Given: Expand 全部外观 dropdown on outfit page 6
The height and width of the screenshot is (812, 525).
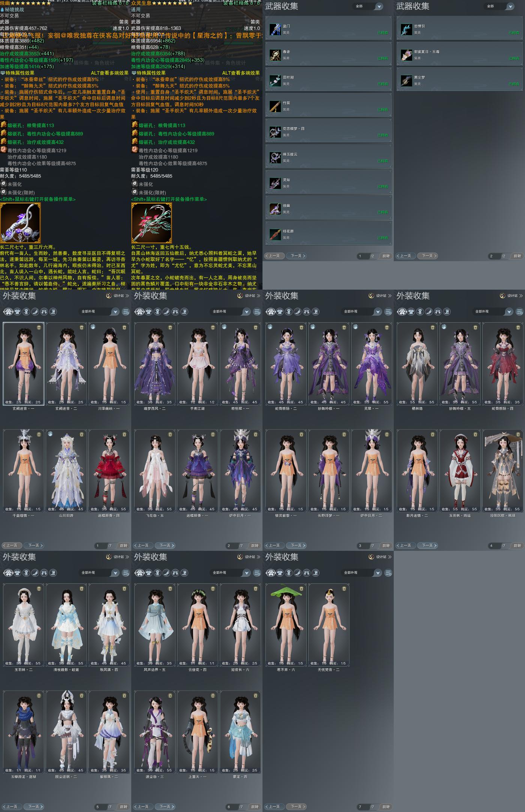Looking at the screenshot, I should [231, 573].
